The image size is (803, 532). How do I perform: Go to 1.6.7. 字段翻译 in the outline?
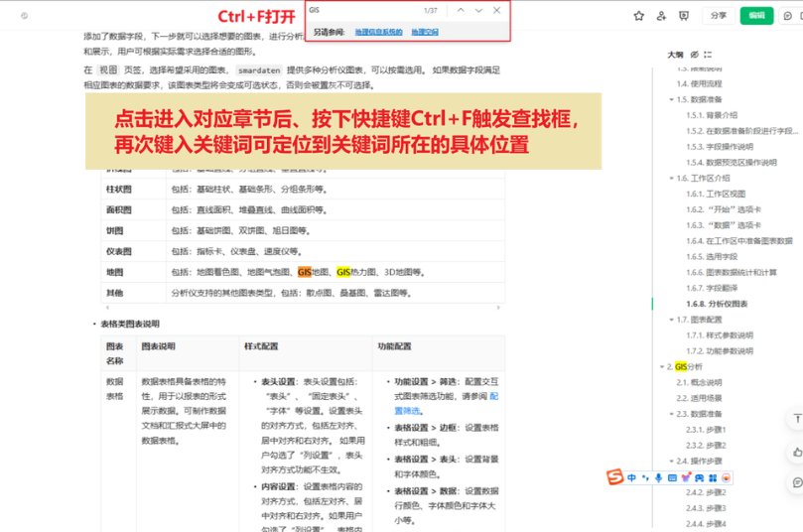712,288
